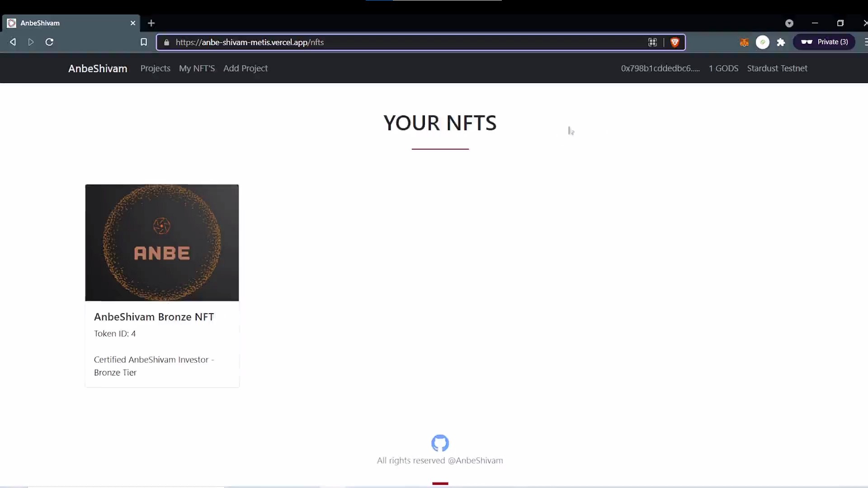Reload the current page
868x488 pixels.
[x=49, y=42]
